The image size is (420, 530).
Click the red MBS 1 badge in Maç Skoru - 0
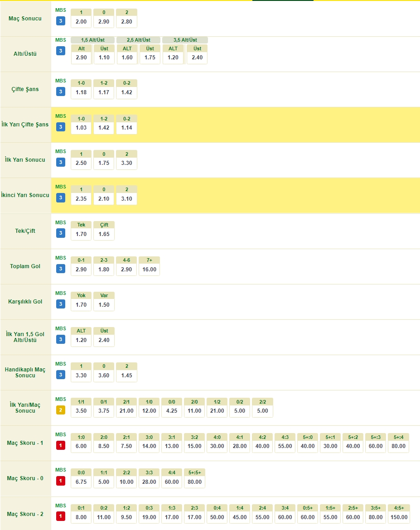coord(61,481)
